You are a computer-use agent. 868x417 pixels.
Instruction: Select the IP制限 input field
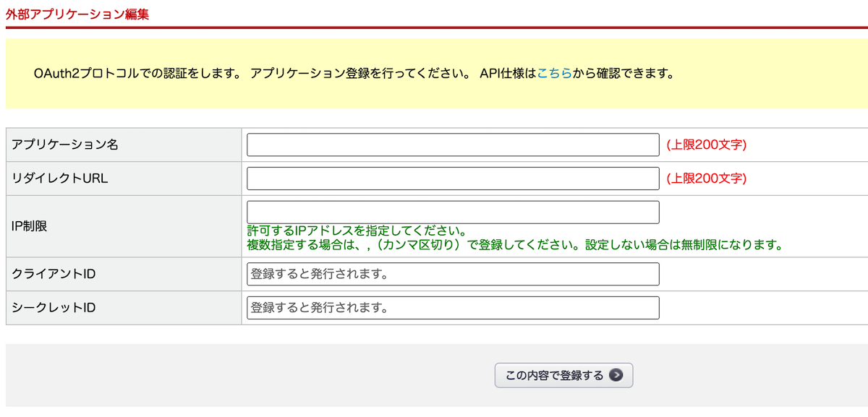click(453, 212)
